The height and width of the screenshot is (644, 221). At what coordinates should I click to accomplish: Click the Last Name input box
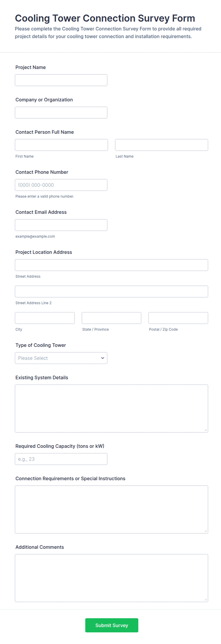point(161,145)
